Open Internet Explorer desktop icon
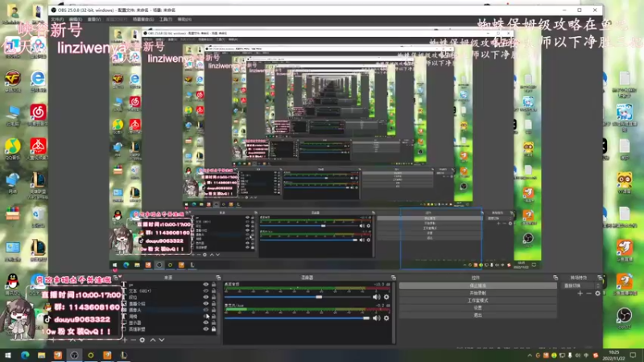644x362 pixels. (38, 80)
